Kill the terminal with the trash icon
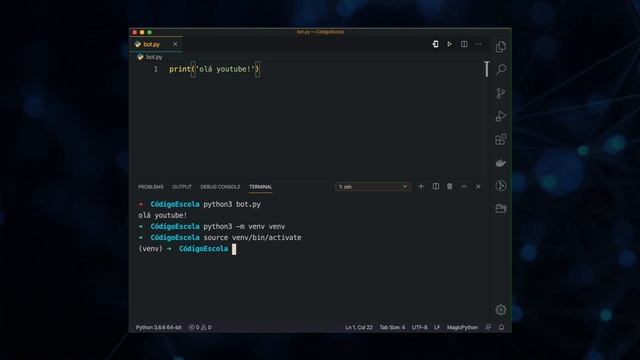 point(449,187)
